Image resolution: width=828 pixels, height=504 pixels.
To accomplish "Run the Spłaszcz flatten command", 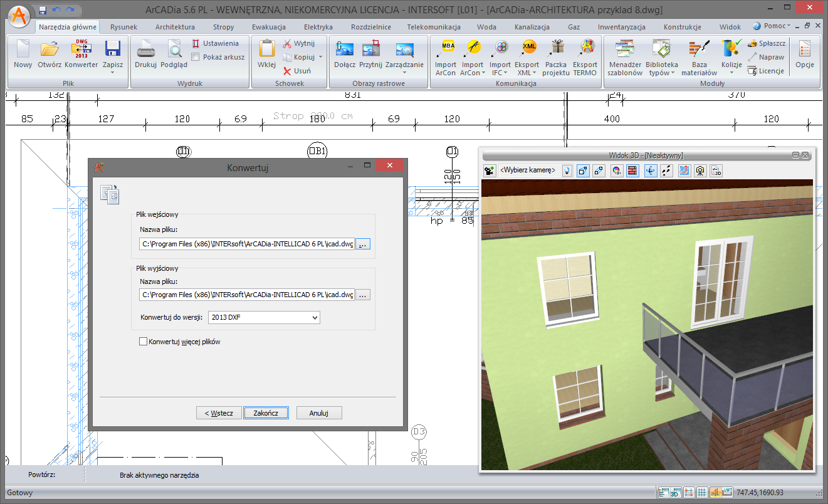I will coord(767,43).
